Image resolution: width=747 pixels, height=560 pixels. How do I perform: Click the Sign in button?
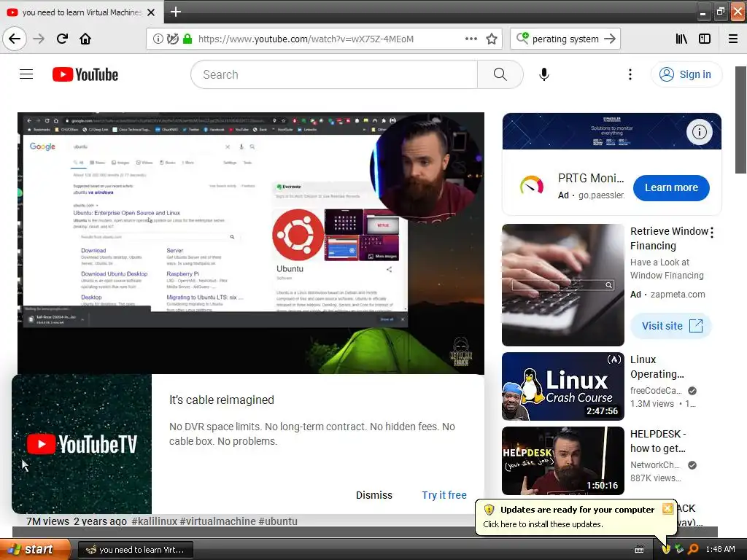[686, 74]
